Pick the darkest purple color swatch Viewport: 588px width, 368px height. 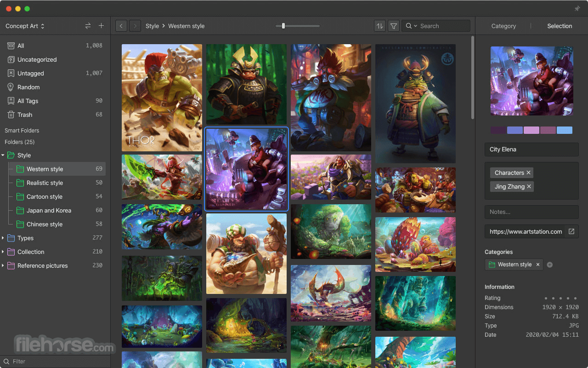coord(498,130)
